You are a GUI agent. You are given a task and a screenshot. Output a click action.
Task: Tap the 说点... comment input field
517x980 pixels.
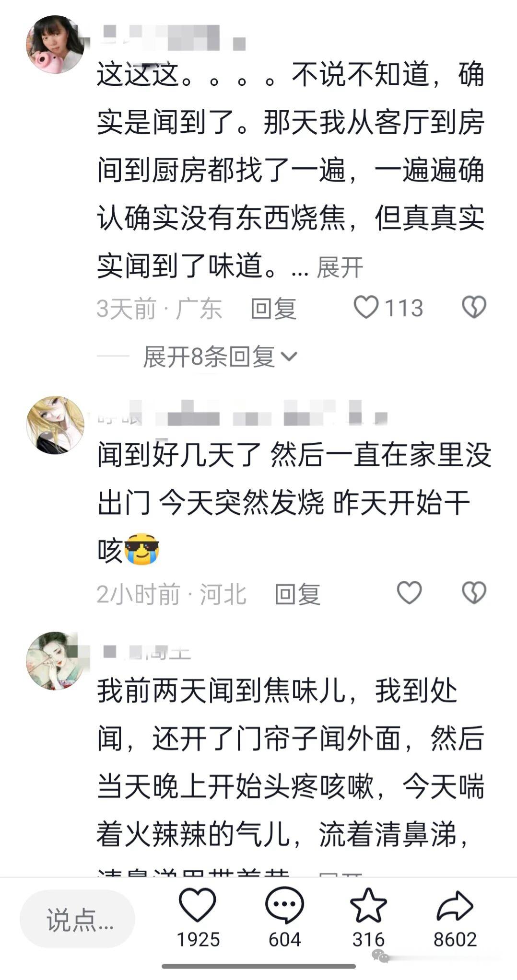pos(77,919)
